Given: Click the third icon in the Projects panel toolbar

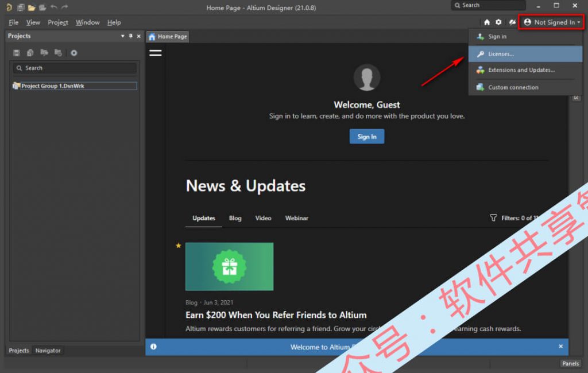Looking at the screenshot, I should 44,52.
